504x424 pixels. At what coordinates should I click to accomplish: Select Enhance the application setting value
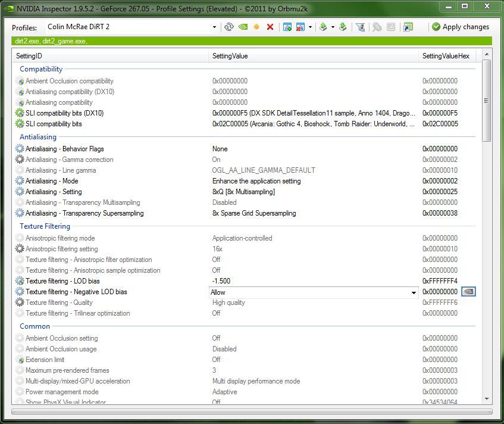pyautogui.click(x=256, y=181)
